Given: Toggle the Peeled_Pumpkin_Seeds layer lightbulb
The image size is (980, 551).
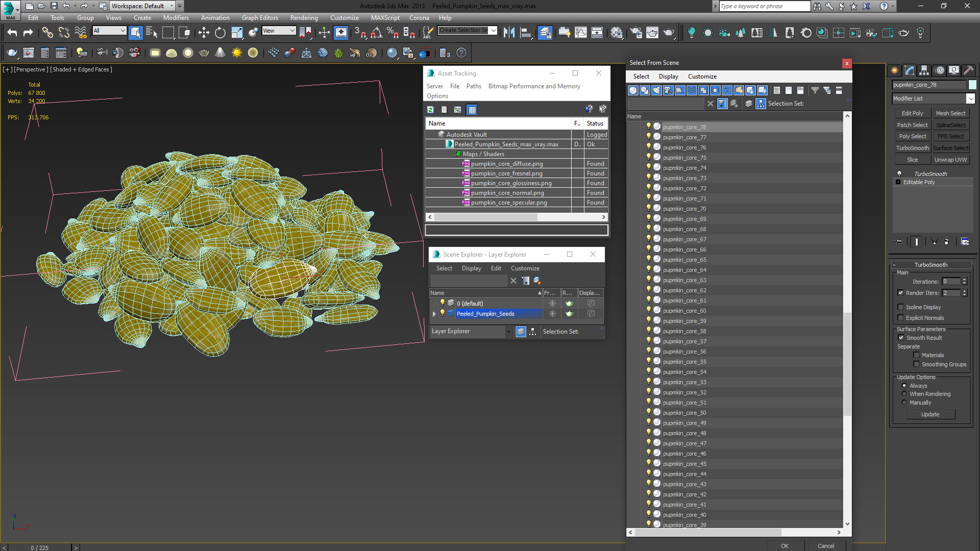Looking at the screenshot, I should click(443, 313).
